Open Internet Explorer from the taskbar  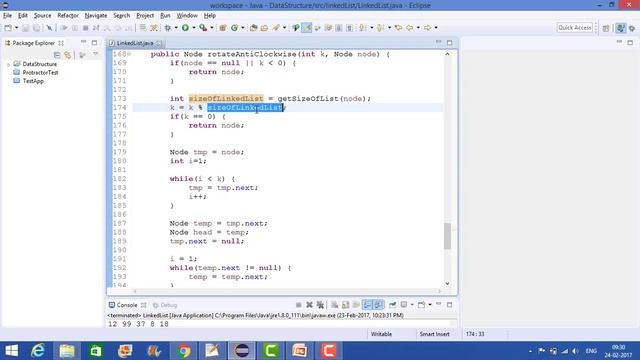[x=38, y=351]
